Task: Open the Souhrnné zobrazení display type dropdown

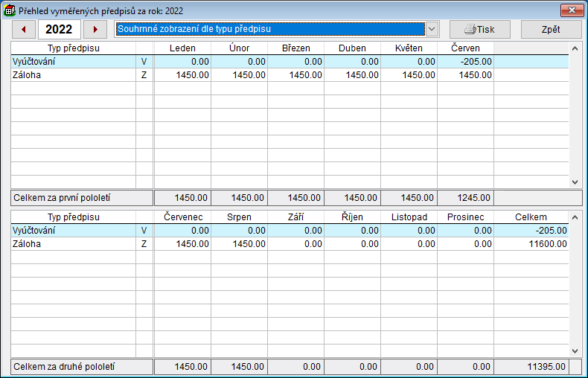Action: point(431,29)
